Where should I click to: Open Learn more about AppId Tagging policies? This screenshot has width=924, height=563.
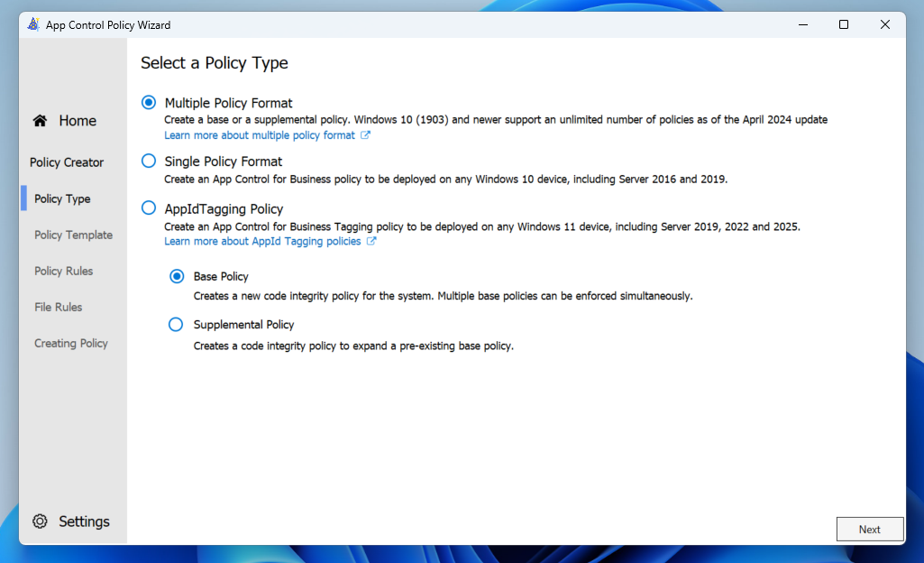click(x=262, y=242)
